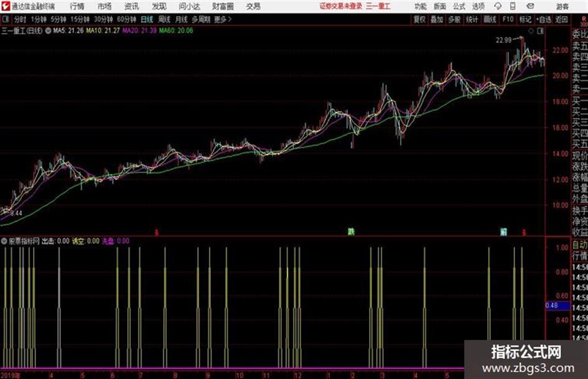Viewport: 588px width, 379px height.
Task: Click the 画线 draw line button
Action: click(x=490, y=19)
